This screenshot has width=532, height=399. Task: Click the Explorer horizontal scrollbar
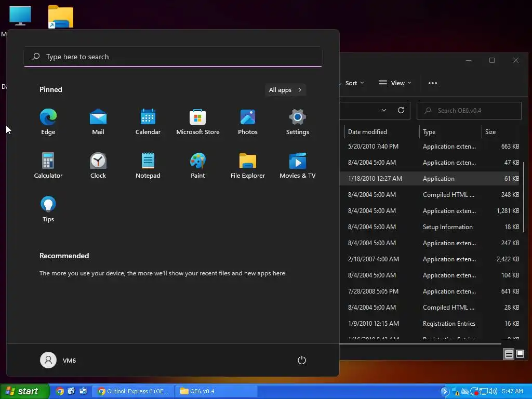[x=420, y=344]
